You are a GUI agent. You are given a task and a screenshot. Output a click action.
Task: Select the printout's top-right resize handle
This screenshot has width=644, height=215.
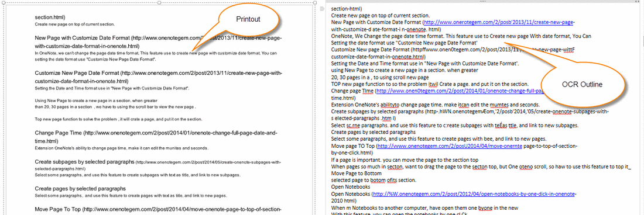[314, 3]
